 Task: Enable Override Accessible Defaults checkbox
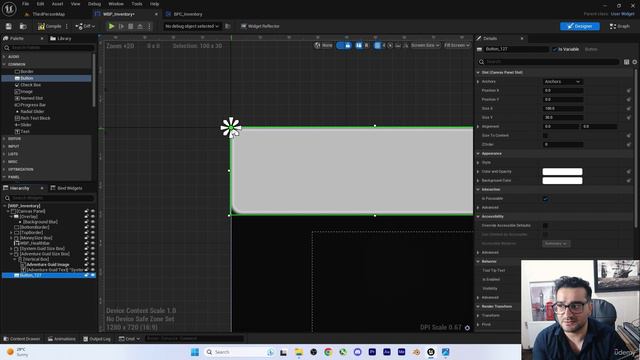[x=545, y=226]
